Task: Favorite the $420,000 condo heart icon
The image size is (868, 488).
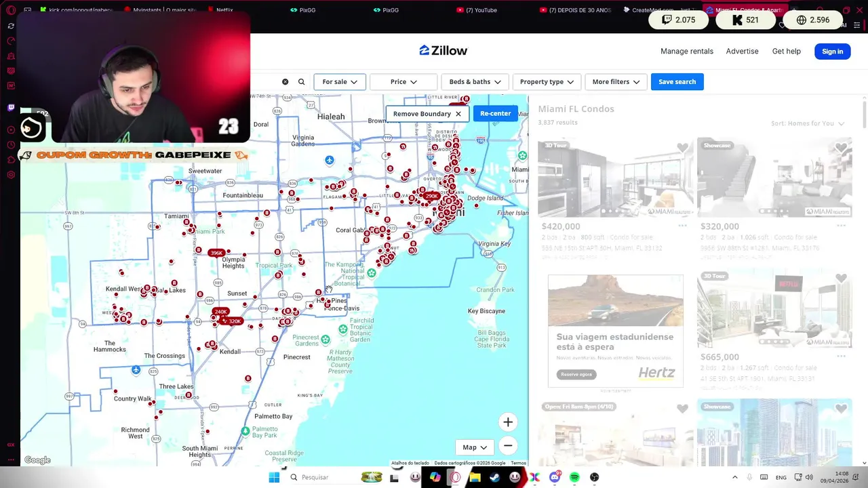Action: pos(682,148)
